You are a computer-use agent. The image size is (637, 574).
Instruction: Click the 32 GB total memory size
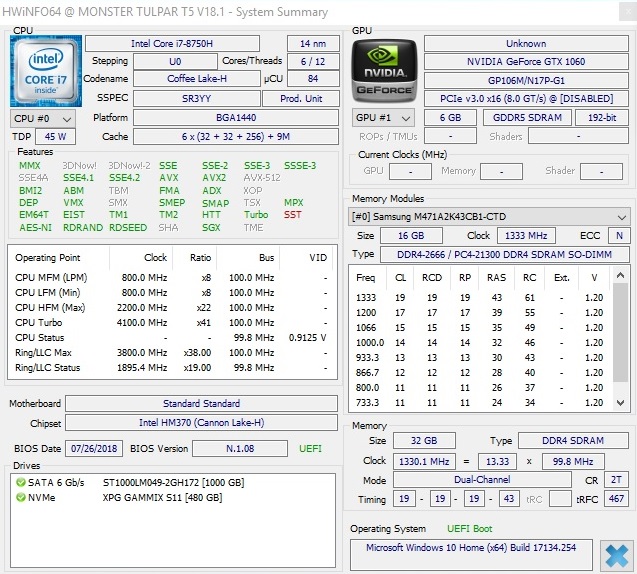[424, 441]
